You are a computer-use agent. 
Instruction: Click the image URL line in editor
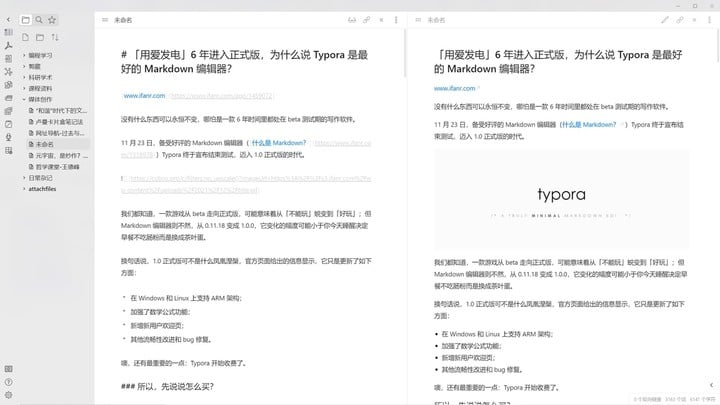click(x=246, y=184)
